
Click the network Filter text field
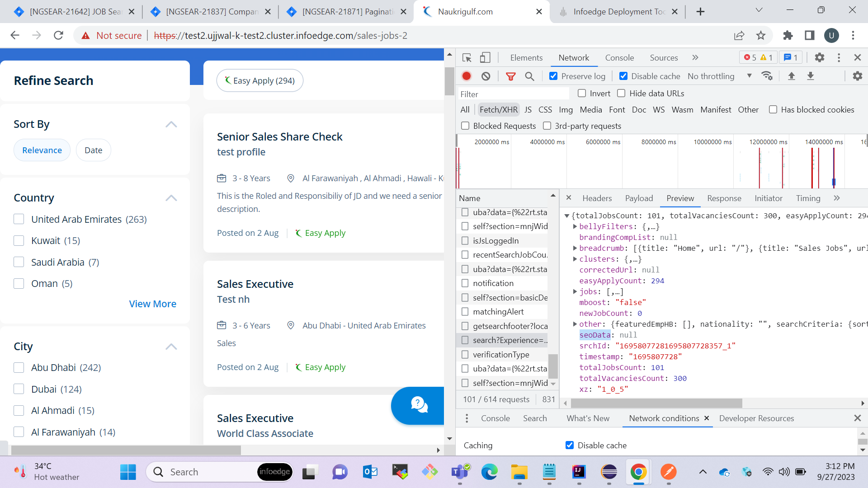pos(513,94)
